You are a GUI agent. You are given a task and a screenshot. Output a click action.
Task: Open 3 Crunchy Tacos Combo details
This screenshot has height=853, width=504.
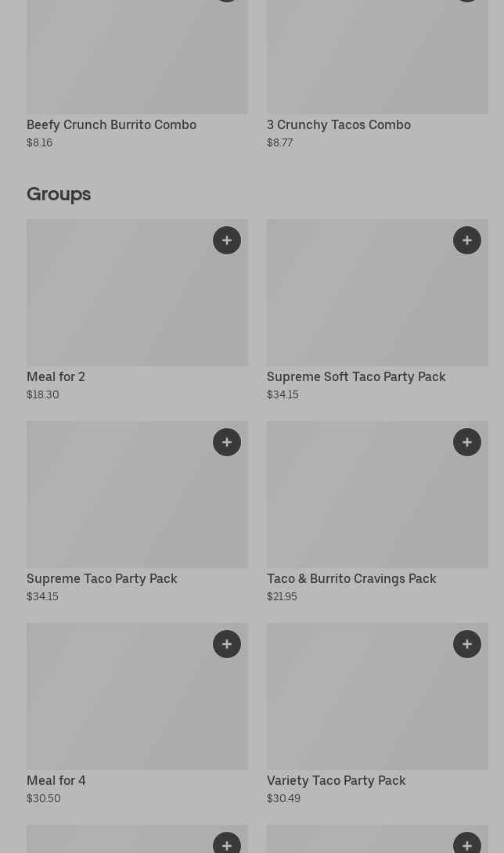click(x=338, y=124)
